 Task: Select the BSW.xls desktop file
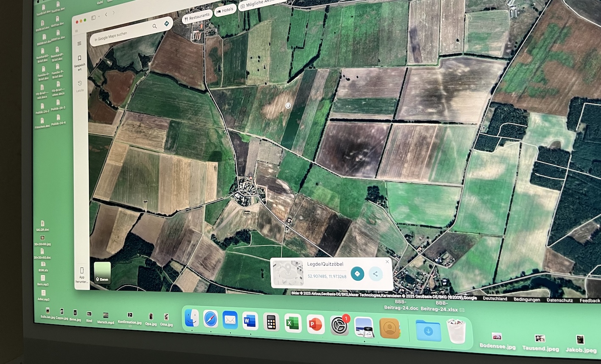[x=43, y=266]
